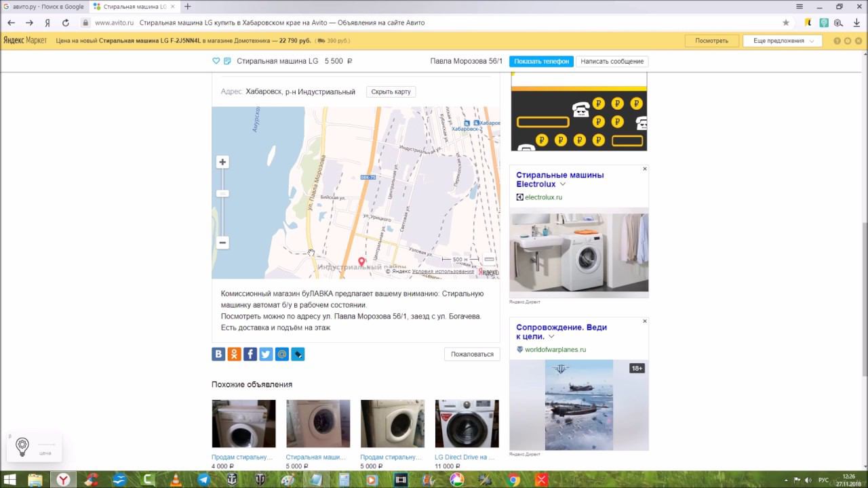Open the electrolux.ru link
Screen dimensions: 868x488
pos(543,197)
